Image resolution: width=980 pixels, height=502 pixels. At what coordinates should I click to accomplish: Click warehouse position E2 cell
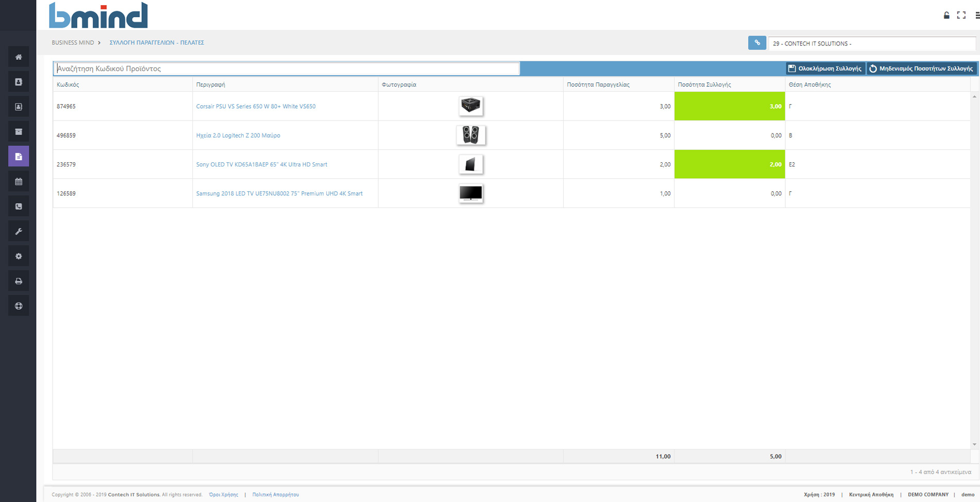(877, 164)
